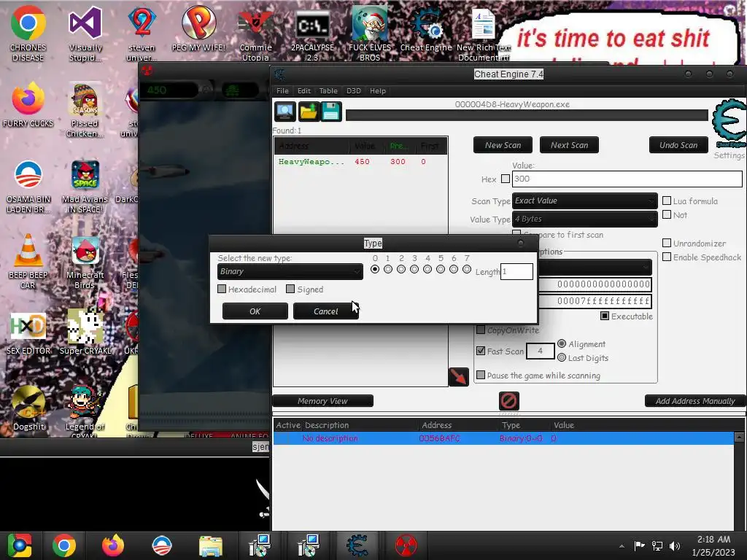This screenshot has width=747, height=560.
Task: Open Minecraft Birds desktop icon
Action: pos(85,262)
